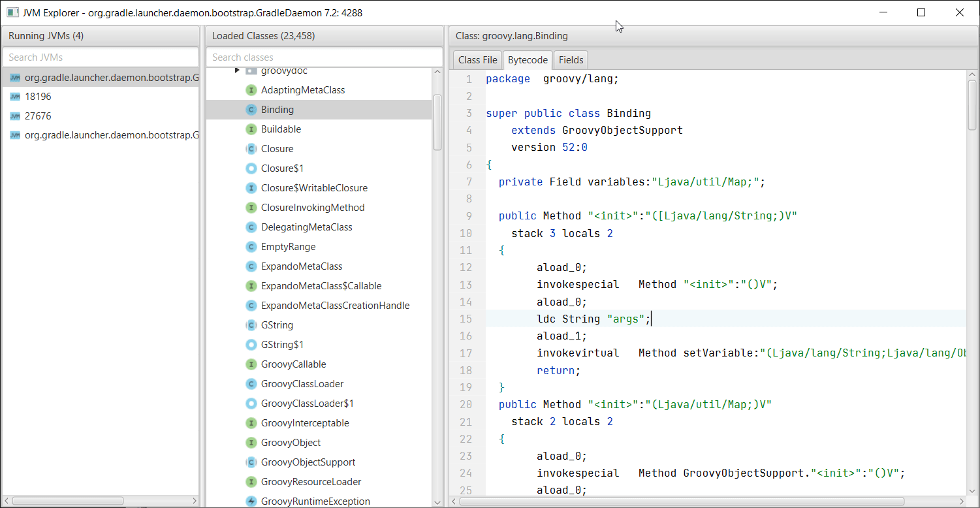Select the last GradleDaemon JVM entry
Screen dimensions: 980x508
click(x=101, y=136)
